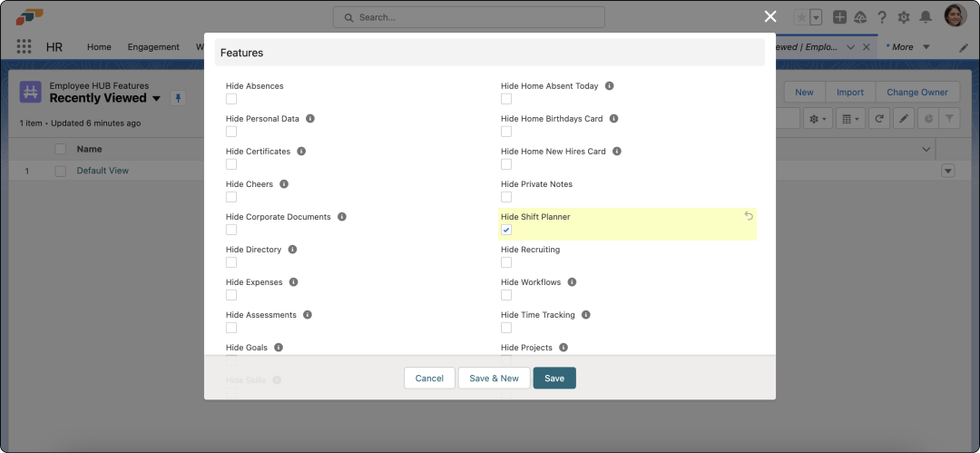The width and height of the screenshot is (980, 453).
Task: Click info icon next to Hide Workflows
Action: coord(572,282)
